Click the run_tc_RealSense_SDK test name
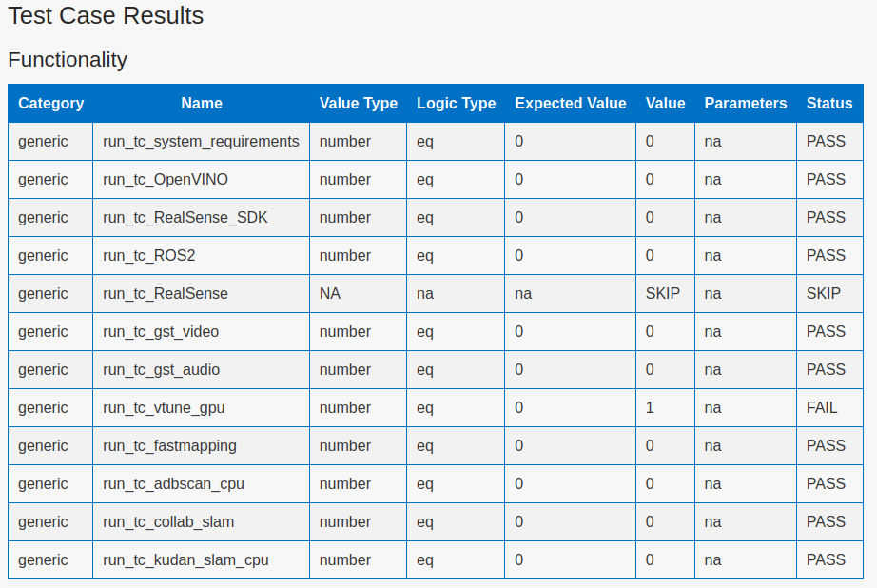877x588 pixels. point(185,218)
